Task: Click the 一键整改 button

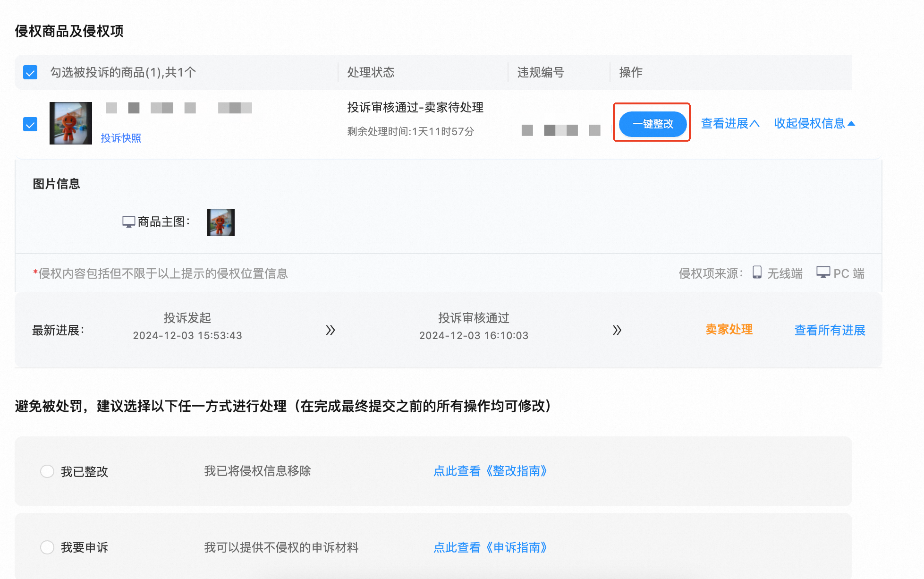Action: [653, 124]
